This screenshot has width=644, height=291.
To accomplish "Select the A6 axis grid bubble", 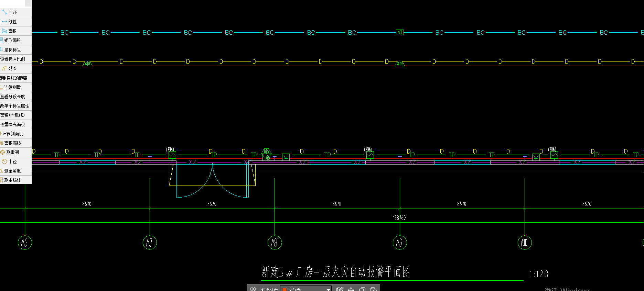I will (25, 243).
